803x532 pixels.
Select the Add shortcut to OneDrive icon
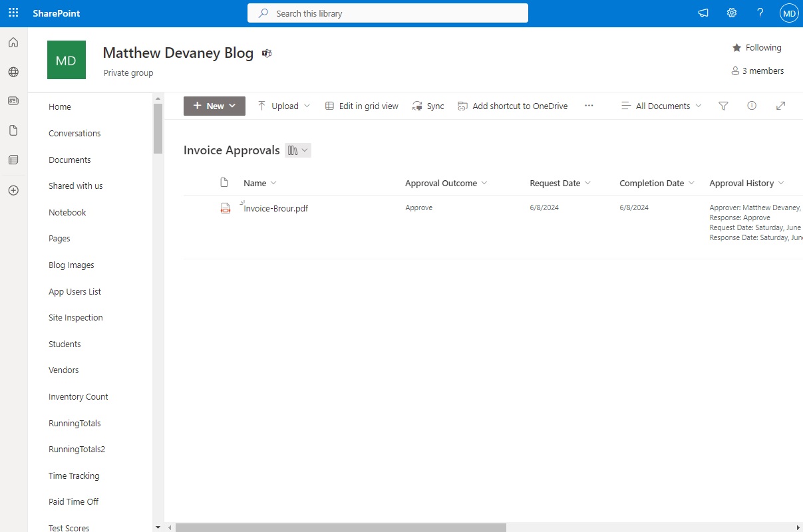click(462, 105)
